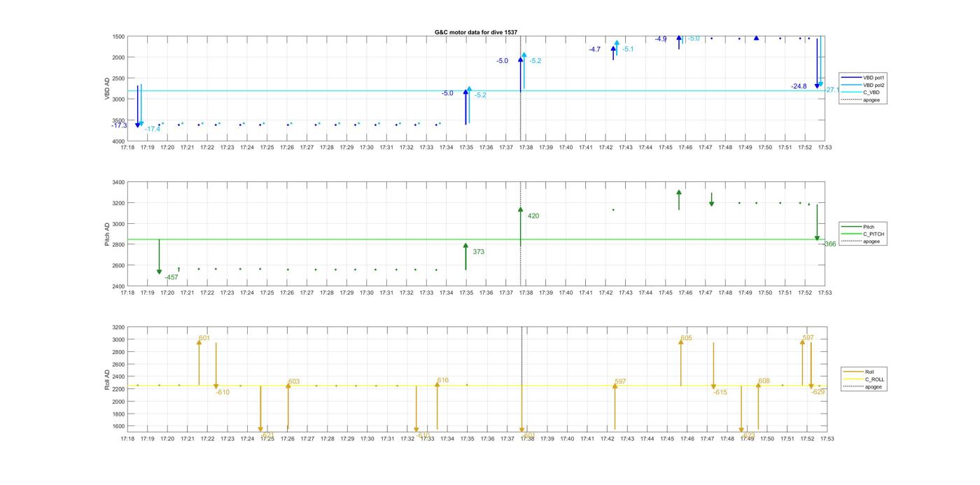
Task: Select the "C_ROLL" legend entry
Action: (863, 379)
